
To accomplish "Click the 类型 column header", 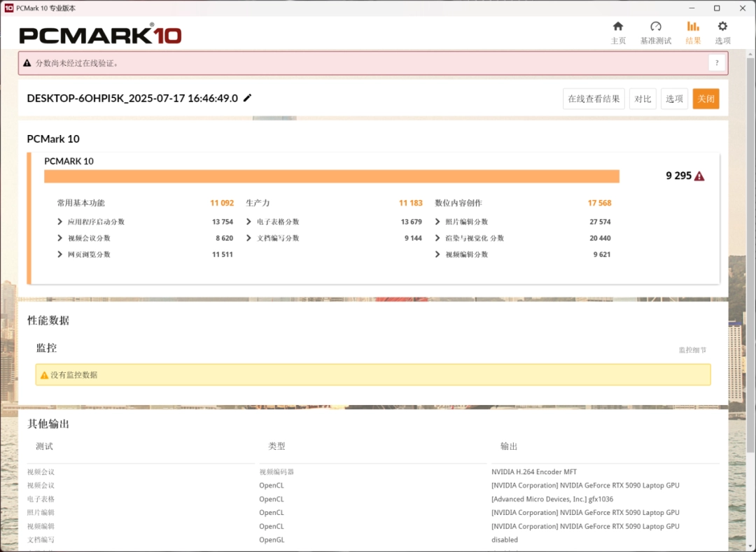I will pyautogui.click(x=276, y=446).
